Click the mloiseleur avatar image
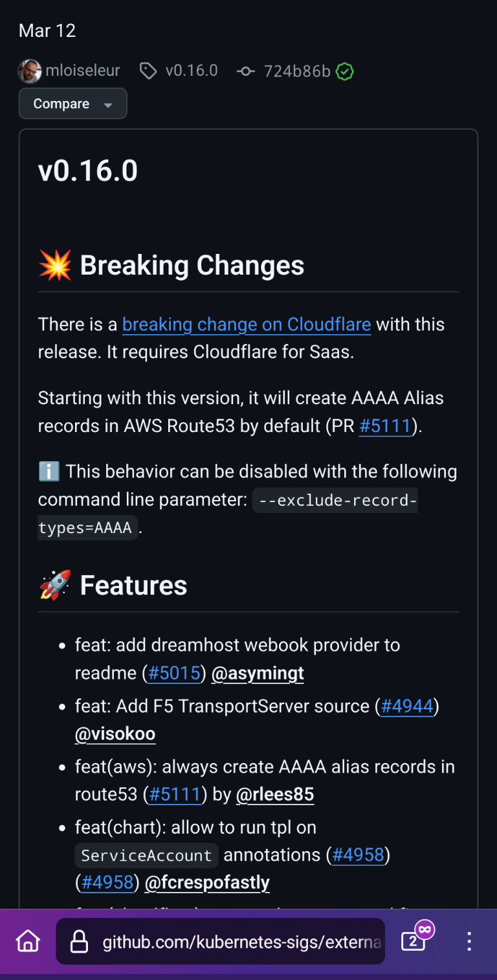 pyautogui.click(x=30, y=71)
